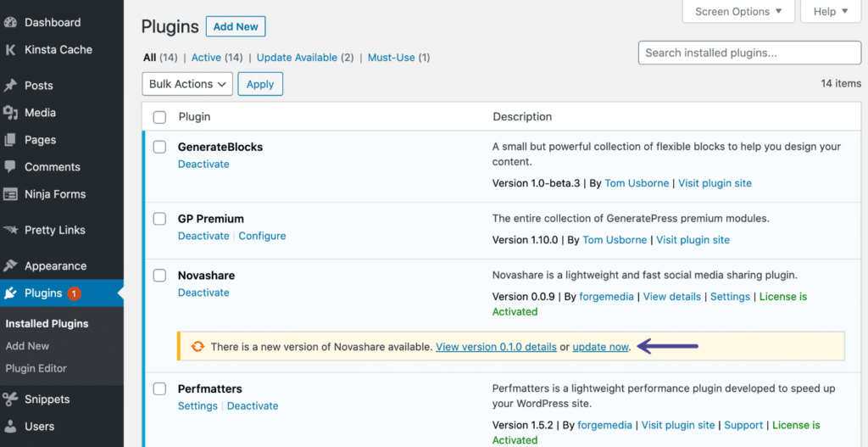Click the Search installed plugins field
Image resolution: width=868 pixels, height=447 pixels.
(749, 53)
